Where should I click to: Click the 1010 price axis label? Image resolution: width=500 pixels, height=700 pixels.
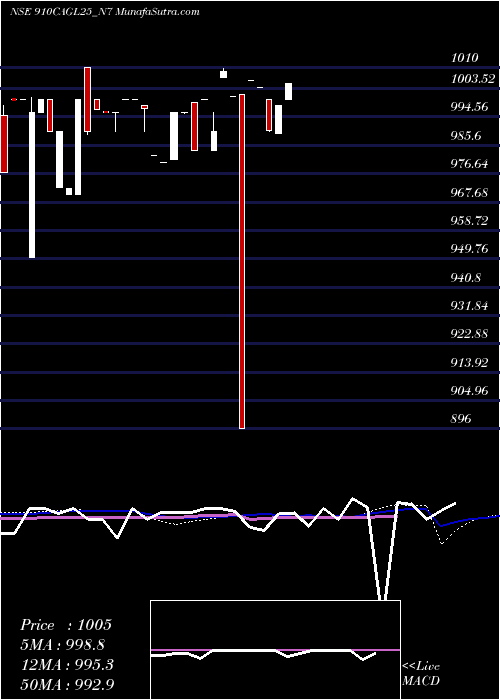pyautogui.click(x=464, y=58)
